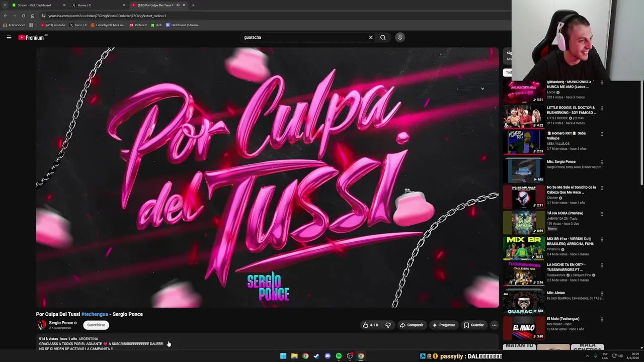Click into the YouTube search field
This screenshot has height=362, width=644.
303,37
